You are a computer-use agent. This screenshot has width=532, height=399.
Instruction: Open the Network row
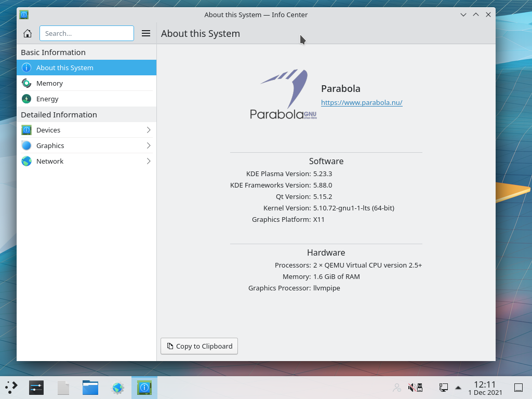pyautogui.click(x=87, y=161)
